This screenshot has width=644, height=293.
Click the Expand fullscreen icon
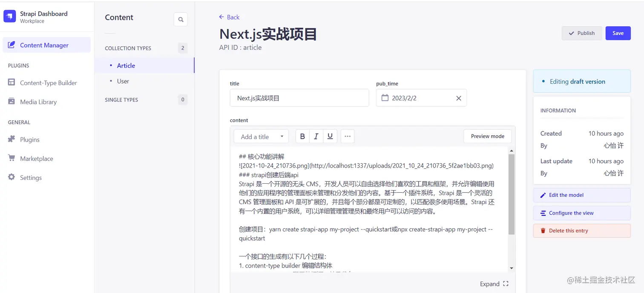[x=506, y=284]
